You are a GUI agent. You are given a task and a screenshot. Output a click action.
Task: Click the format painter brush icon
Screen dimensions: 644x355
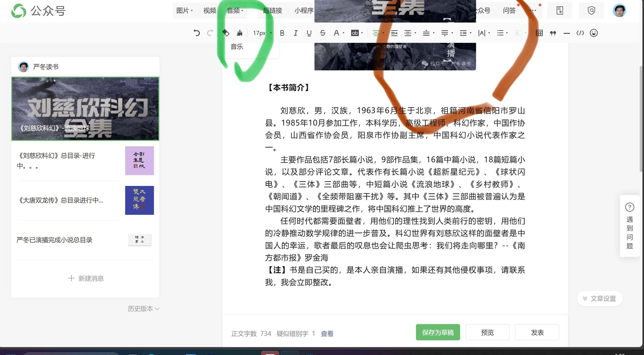coord(239,33)
